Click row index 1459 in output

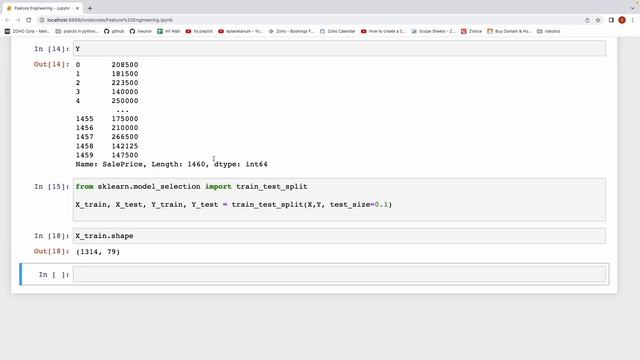coord(84,155)
